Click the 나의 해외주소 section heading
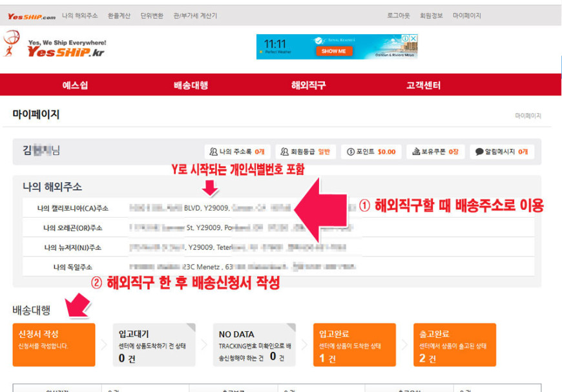The width and height of the screenshot is (562, 392). click(52, 187)
